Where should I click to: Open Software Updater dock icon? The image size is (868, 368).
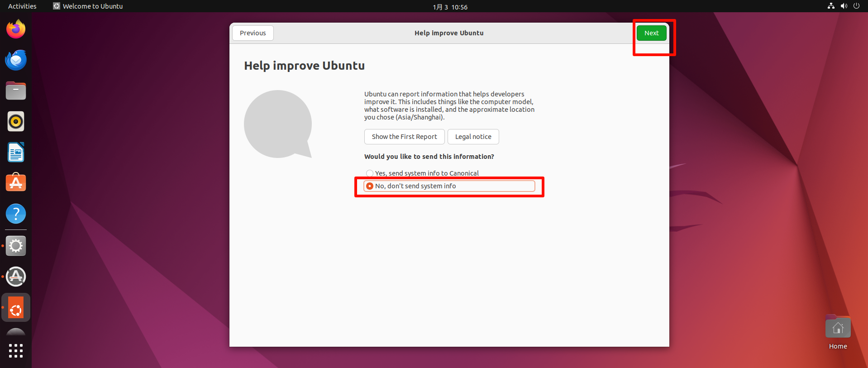[x=16, y=277]
